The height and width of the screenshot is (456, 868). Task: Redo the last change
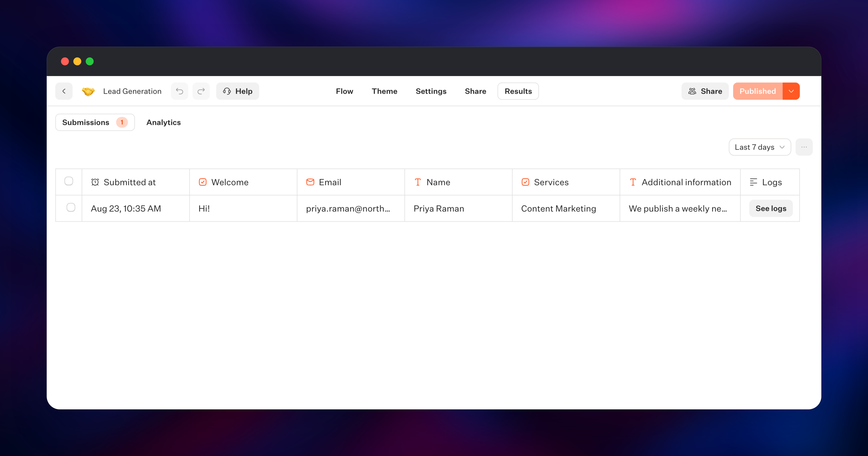[x=201, y=91]
